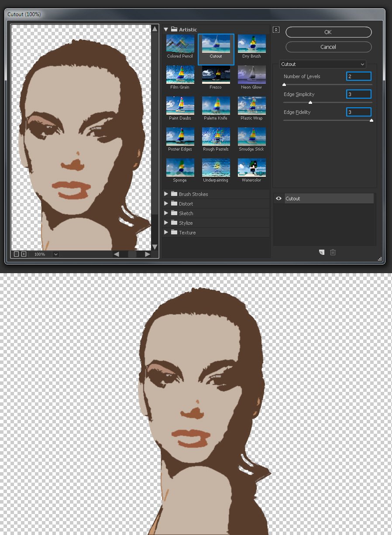Image resolution: width=392 pixels, height=535 pixels.
Task: Click the delete effect layer trash icon
Action: pyautogui.click(x=333, y=252)
